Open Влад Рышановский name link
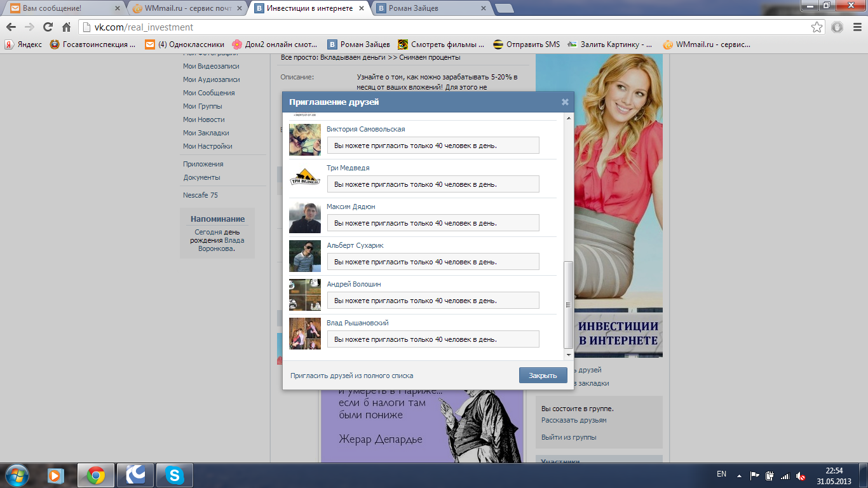Viewport: 868px width, 488px height. pos(357,323)
